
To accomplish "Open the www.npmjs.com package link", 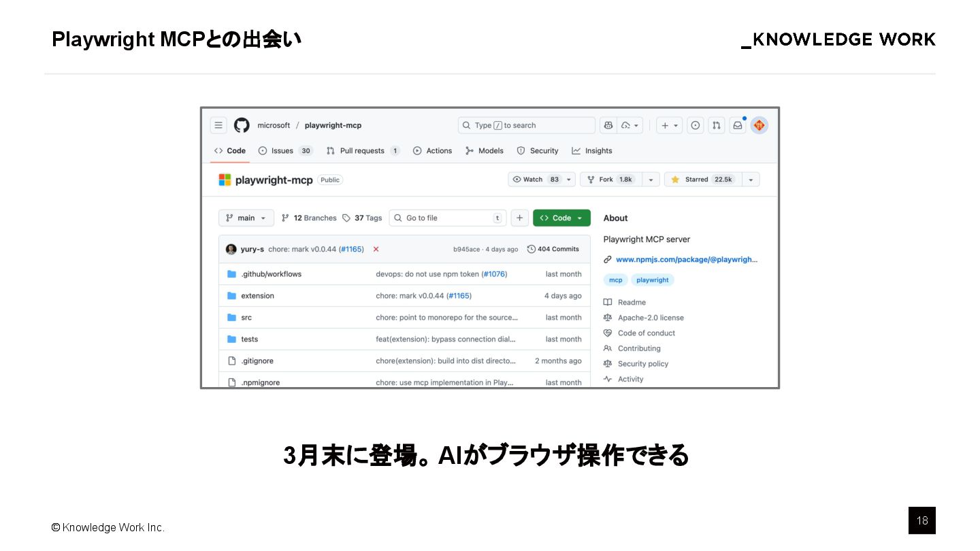I will pos(686,259).
